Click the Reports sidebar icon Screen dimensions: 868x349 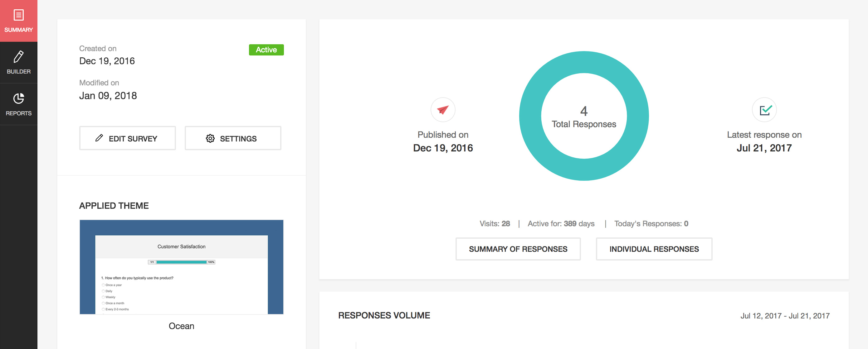click(x=19, y=104)
